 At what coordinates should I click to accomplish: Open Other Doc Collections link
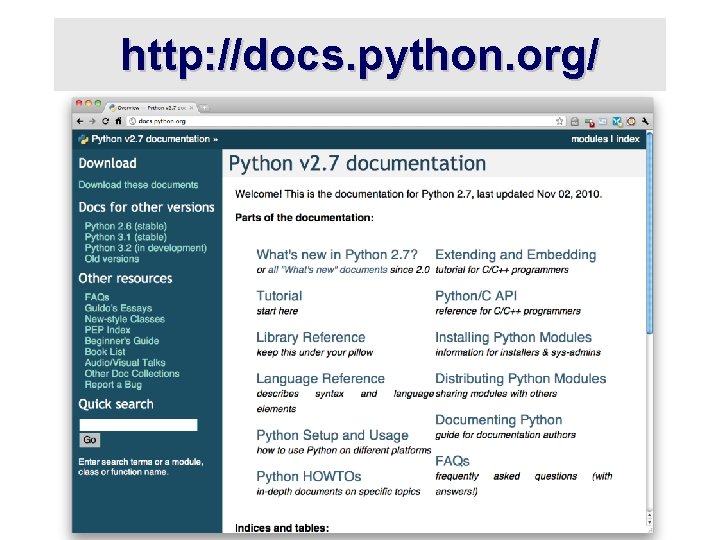pyautogui.click(x=132, y=374)
